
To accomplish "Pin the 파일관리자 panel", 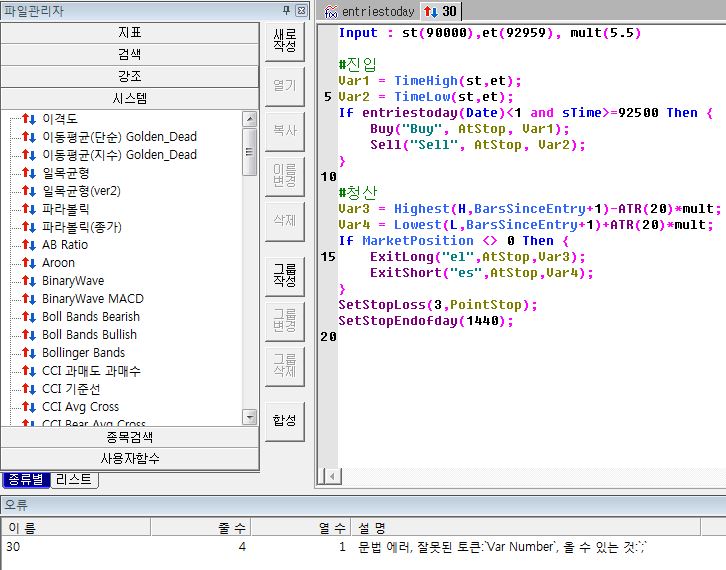I will 286,11.
